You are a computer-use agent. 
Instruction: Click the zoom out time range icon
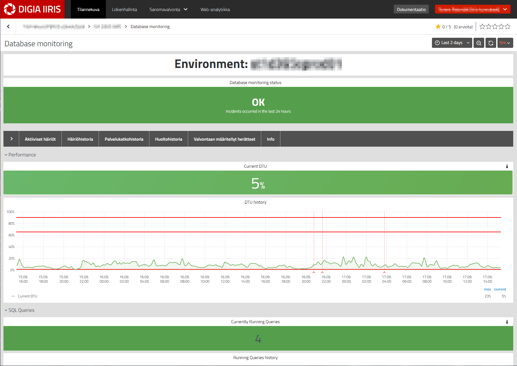pos(479,43)
